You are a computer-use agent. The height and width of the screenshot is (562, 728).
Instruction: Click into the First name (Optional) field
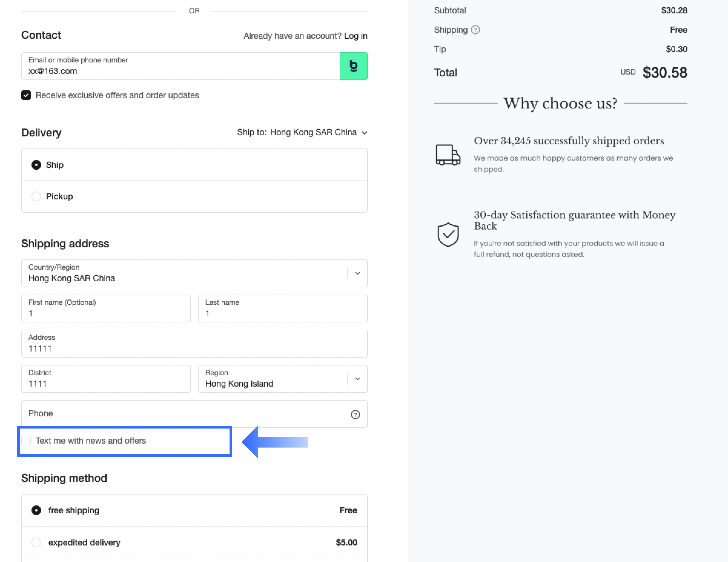106,309
